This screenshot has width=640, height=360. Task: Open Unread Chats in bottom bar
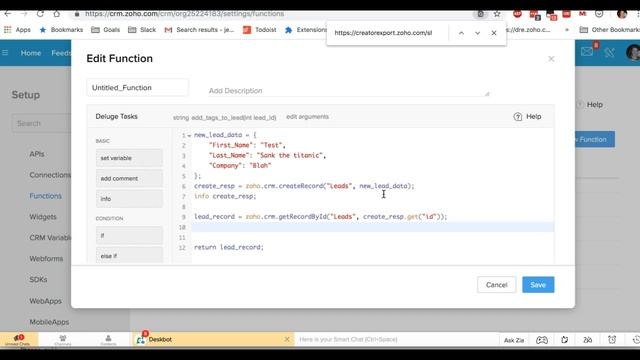pos(18,340)
